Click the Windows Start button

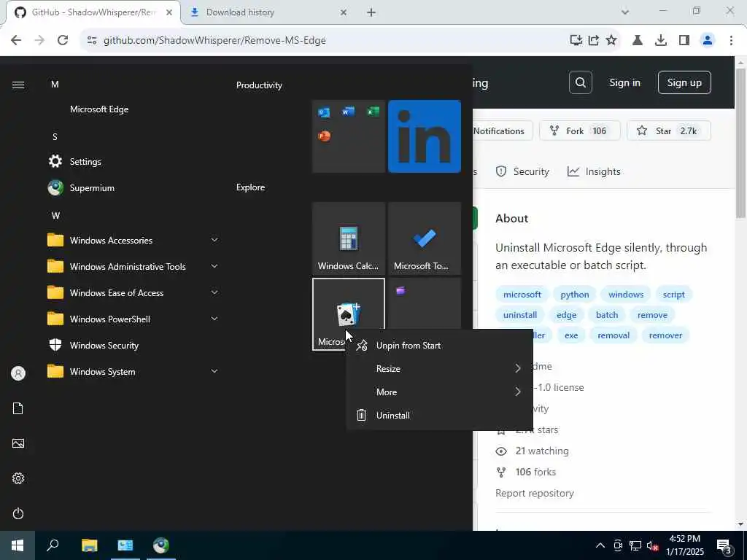click(x=18, y=545)
